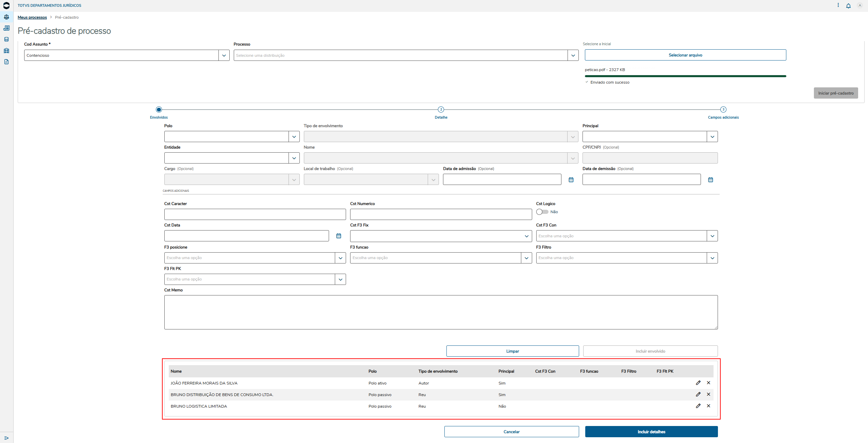Expand sidebar menu arrow at bottom
This screenshot has height=443, width=868.
coord(6,438)
